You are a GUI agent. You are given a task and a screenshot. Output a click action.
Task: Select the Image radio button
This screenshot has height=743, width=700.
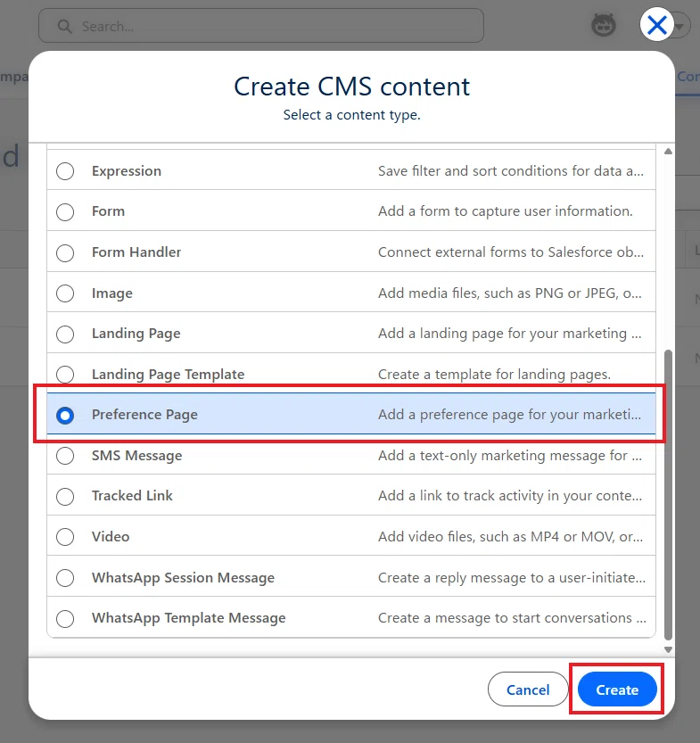coord(65,293)
